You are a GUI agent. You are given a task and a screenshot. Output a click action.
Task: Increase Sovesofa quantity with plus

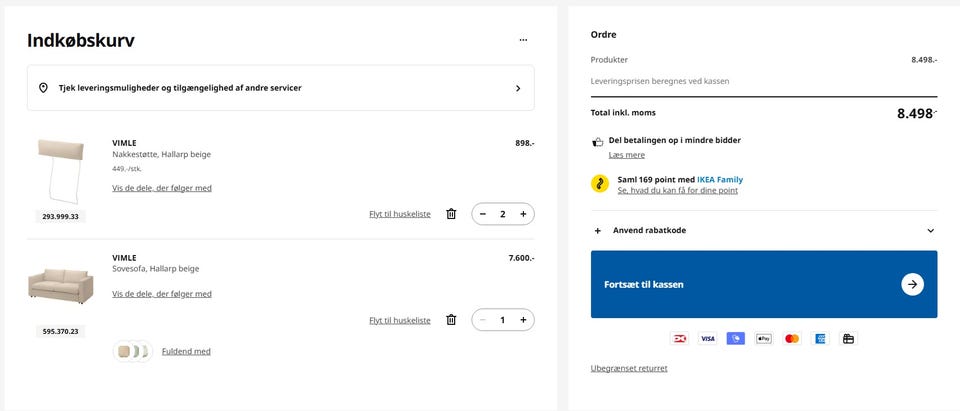point(522,320)
